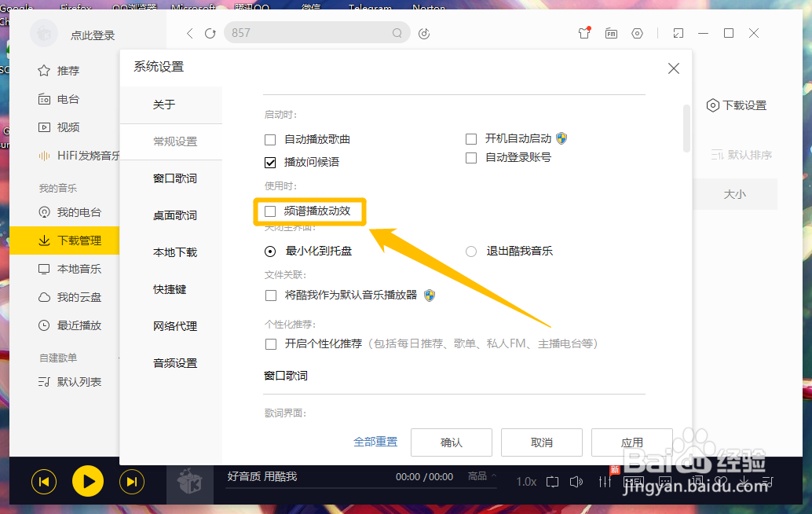Select 退出酷我音乐 radio button
812x514 pixels.
470,251
